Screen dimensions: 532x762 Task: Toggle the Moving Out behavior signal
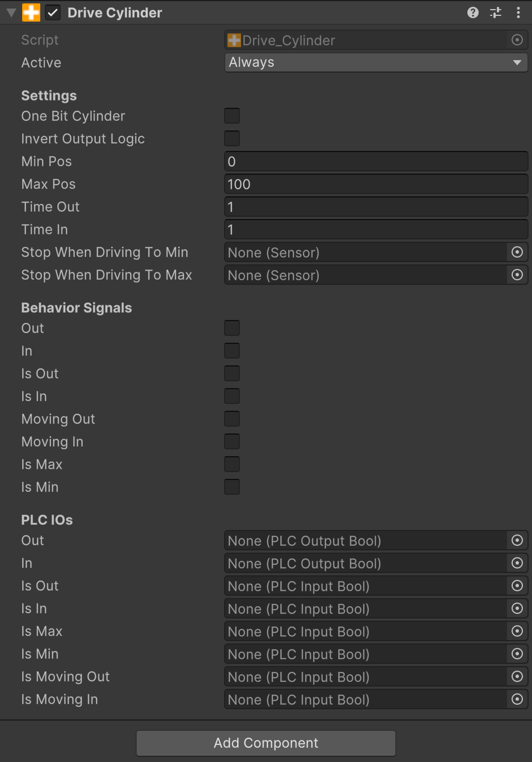coord(232,419)
